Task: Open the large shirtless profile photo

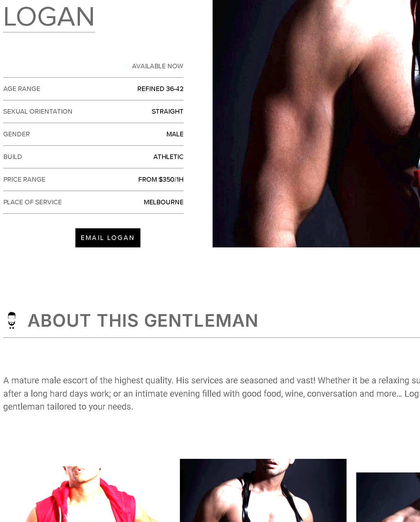Action: point(316,124)
